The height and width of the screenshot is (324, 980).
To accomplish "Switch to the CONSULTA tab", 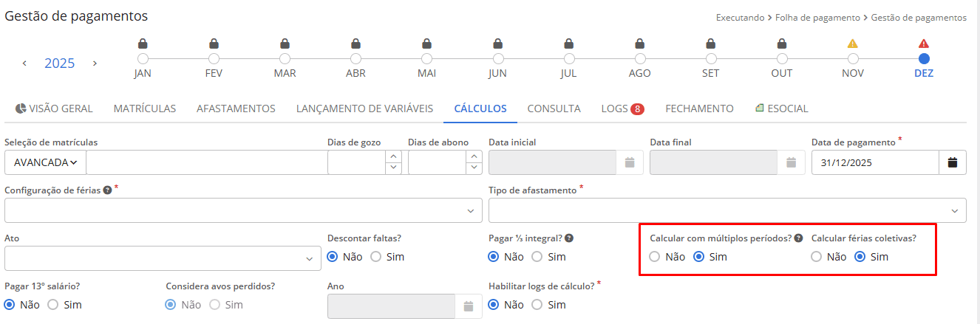I will coord(554,108).
